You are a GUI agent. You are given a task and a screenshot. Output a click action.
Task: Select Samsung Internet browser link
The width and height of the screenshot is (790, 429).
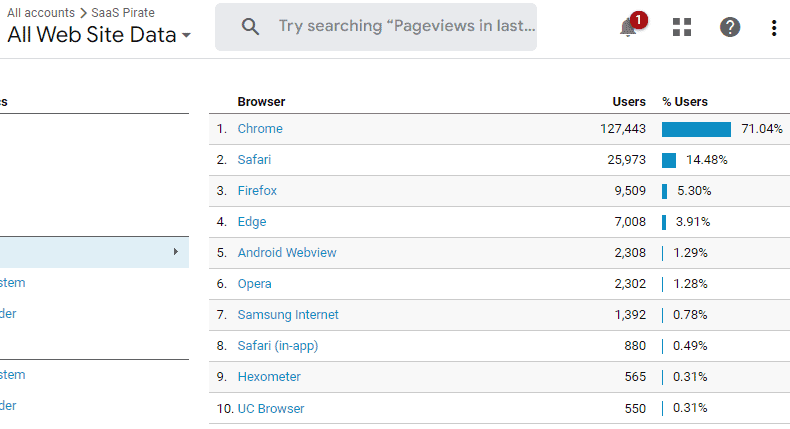tap(288, 315)
